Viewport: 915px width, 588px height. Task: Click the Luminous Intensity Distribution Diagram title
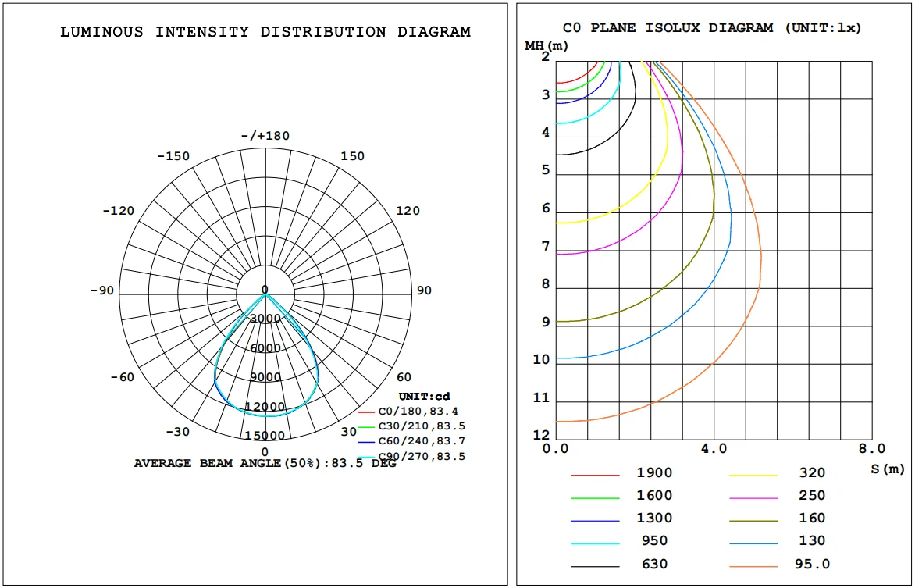265,32
